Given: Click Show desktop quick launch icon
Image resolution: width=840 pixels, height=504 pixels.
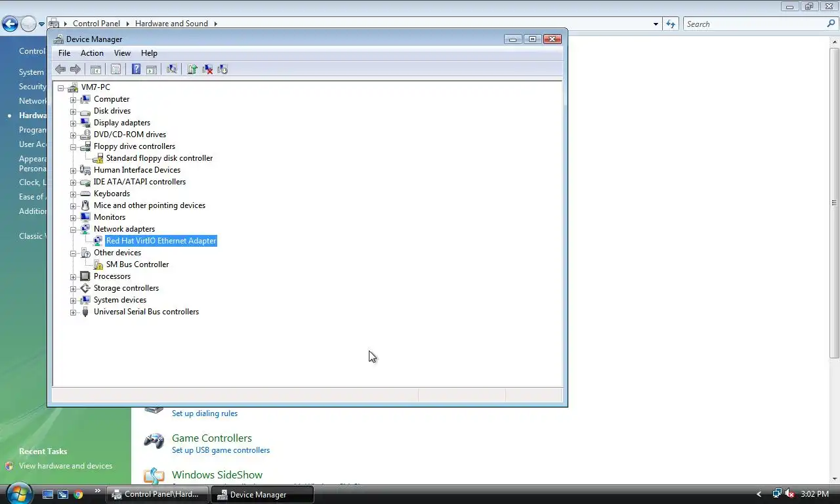Looking at the screenshot, I should (x=48, y=494).
